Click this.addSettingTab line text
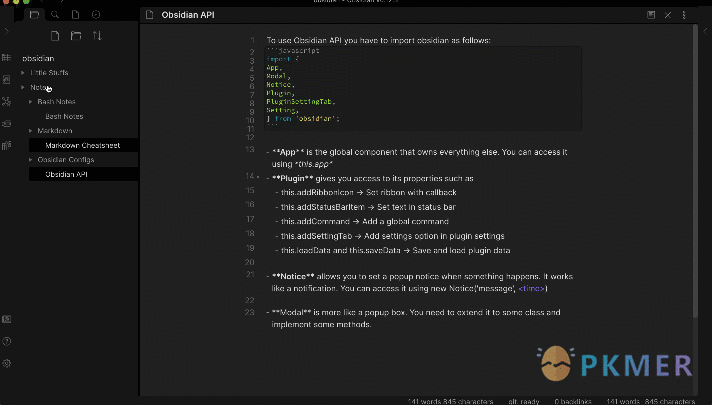Image resolution: width=712 pixels, height=405 pixels. [392, 236]
